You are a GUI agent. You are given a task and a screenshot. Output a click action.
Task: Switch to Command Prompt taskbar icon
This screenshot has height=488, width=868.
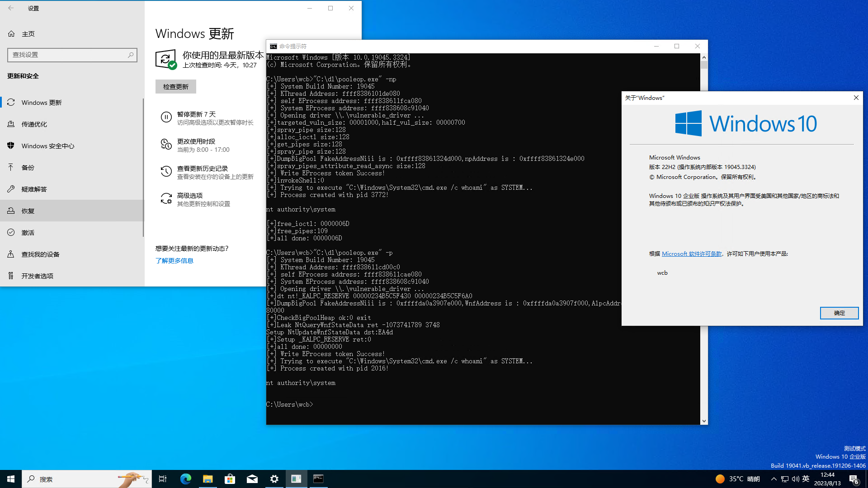pos(318,479)
